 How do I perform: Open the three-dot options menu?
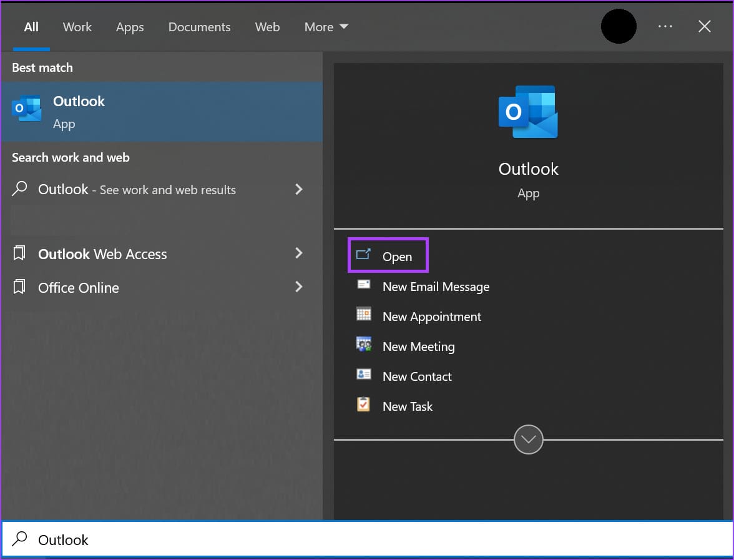(x=665, y=26)
